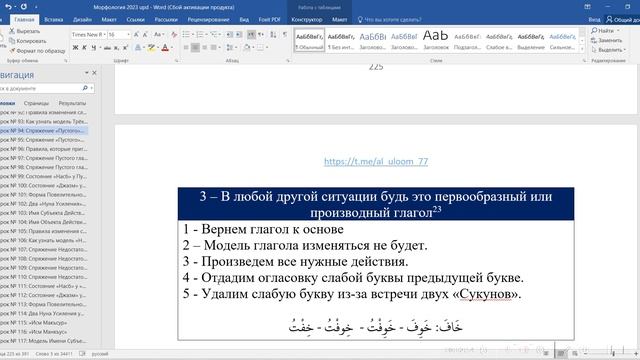Viewport: 640px width, 360px height.
Task: Open line spacing dropdown
Action: point(231,48)
